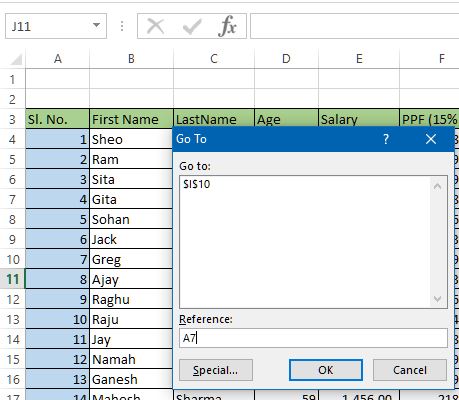Click the three-dot formula bar resize handle
Image resolution: width=459 pixels, height=400 pixels.
point(122,26)
